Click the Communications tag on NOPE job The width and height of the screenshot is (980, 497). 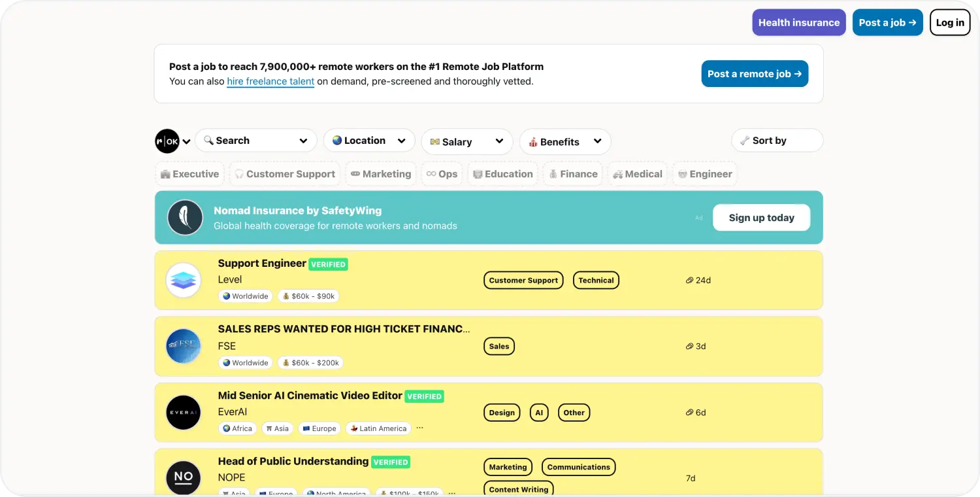click(578, 467)
